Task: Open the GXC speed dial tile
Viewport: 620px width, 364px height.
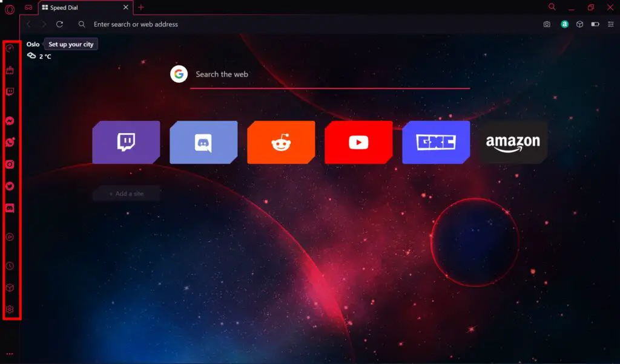Action: point(436,142)
